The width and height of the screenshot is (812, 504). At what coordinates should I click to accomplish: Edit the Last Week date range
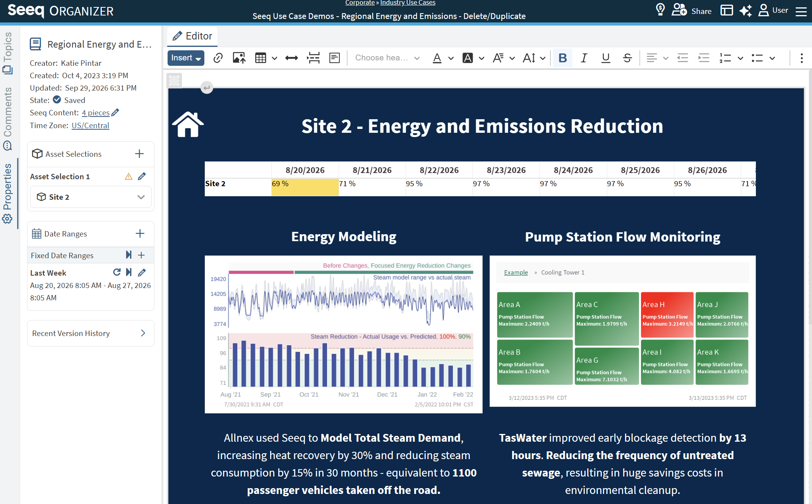[142, 273]
